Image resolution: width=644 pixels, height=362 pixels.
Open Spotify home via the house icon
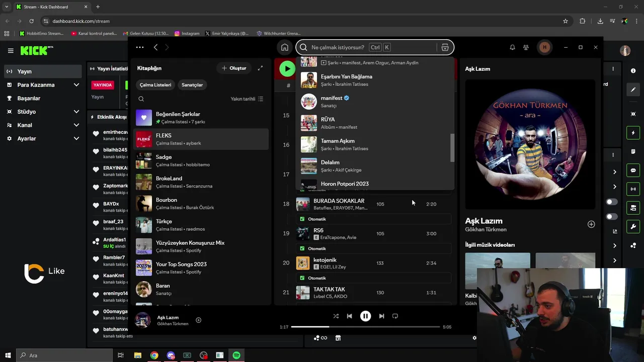(x=285, y=47)
